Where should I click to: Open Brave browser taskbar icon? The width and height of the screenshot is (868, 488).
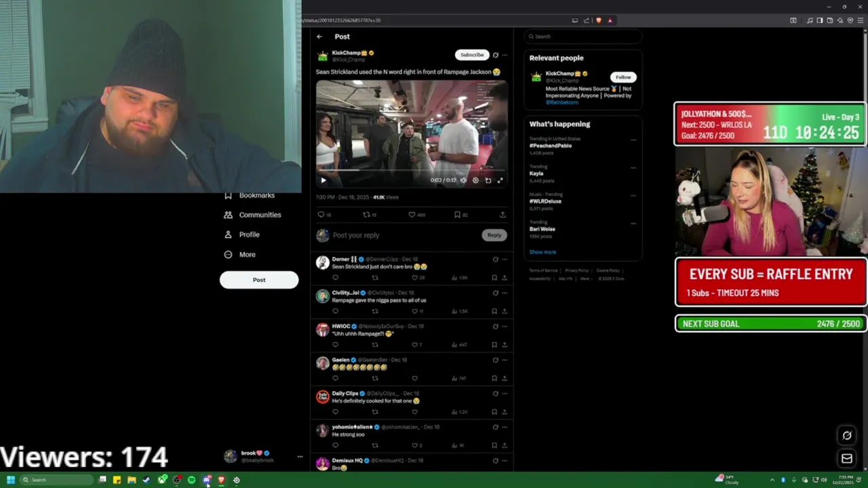click(221, 480)
